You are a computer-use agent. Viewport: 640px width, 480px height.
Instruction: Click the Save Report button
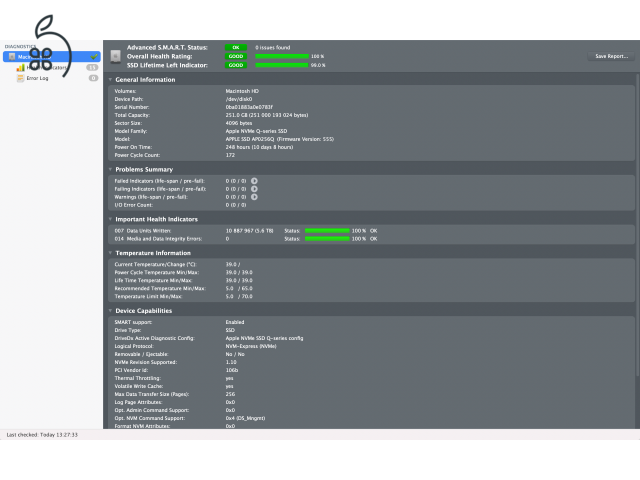pos(611,56)
